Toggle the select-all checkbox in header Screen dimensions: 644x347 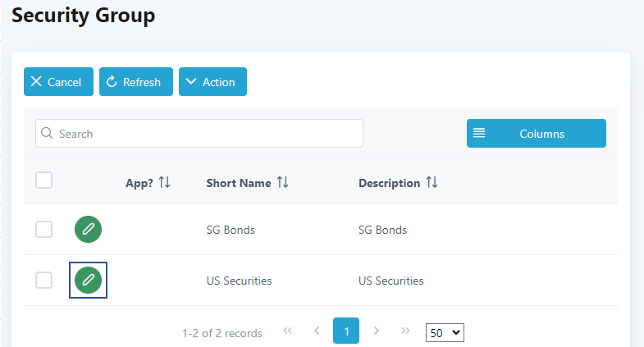coord(44,180)
